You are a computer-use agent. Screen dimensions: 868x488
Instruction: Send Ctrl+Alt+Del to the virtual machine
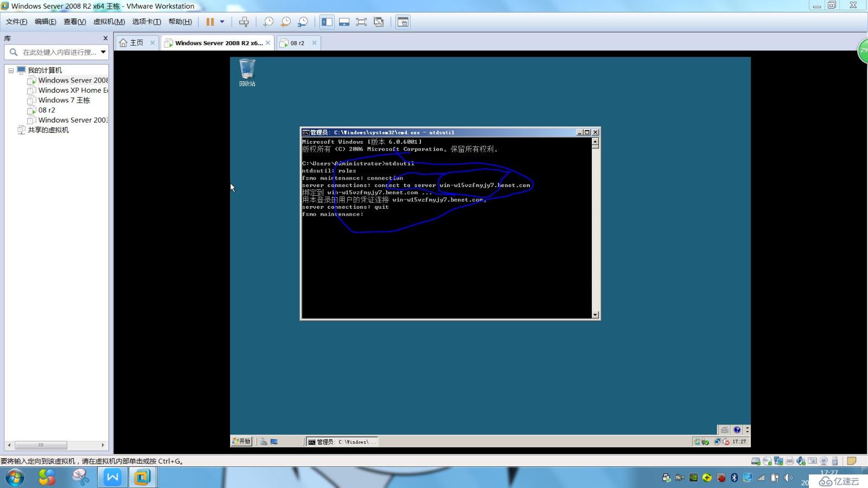point(244,22)
